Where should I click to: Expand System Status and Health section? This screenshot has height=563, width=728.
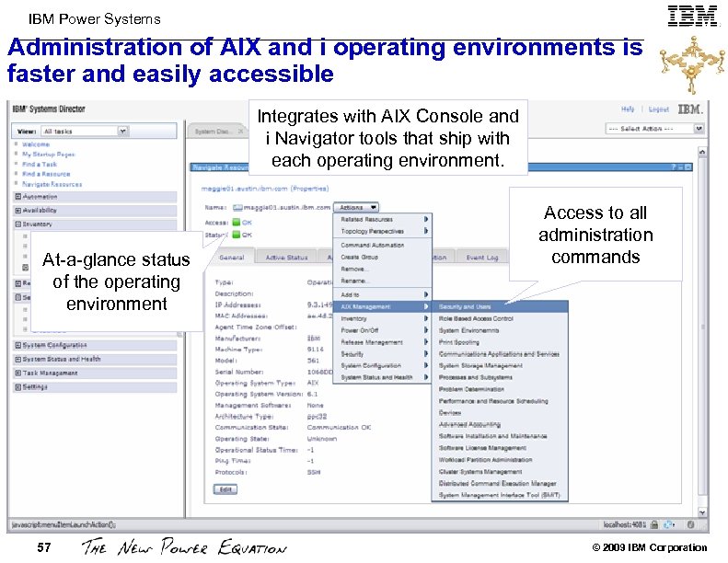tap(18, 360)
